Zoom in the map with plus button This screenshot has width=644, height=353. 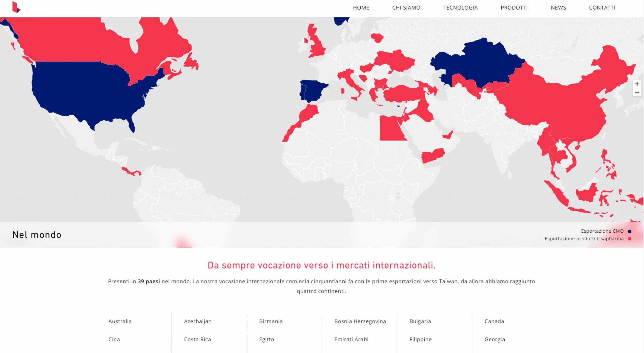[x=637, y=84]
